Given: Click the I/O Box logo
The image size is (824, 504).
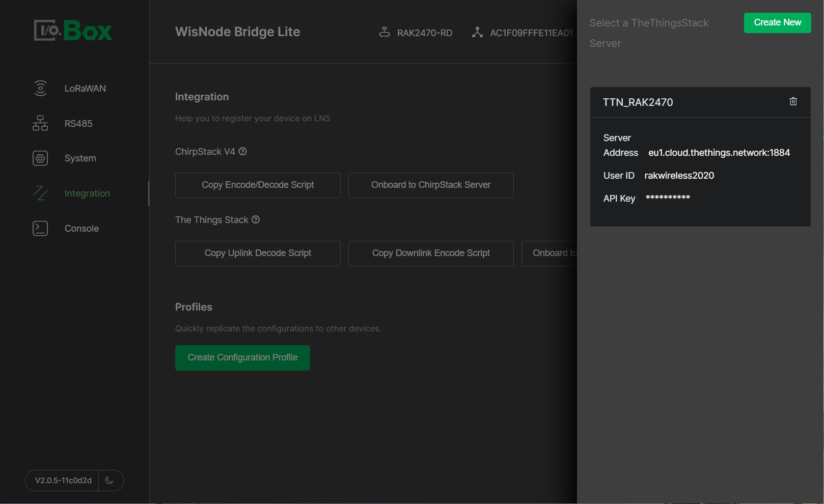Looking at the screenshot, I should pos(73,31).
